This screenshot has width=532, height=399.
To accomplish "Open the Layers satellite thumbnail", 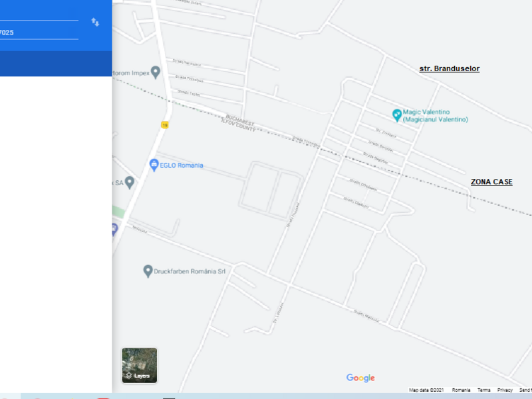I will pyautogui.click(x=140, y=365).
